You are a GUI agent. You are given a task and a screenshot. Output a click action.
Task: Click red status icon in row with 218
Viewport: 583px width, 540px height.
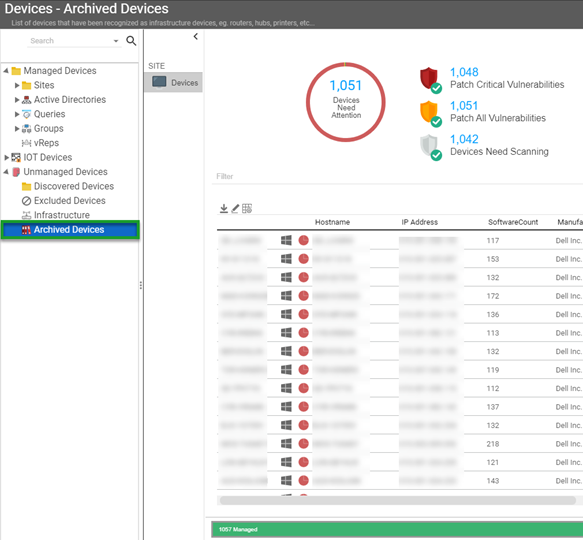[303, 443]
